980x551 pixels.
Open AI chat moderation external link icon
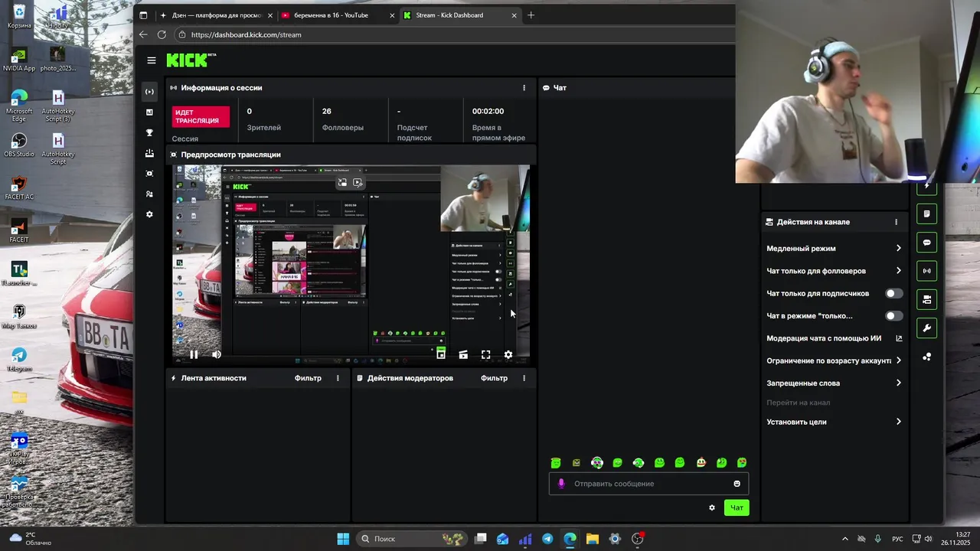point(899,338)
